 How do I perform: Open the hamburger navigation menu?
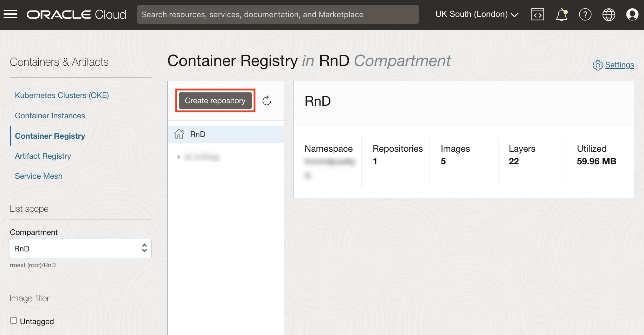[11, 14]
